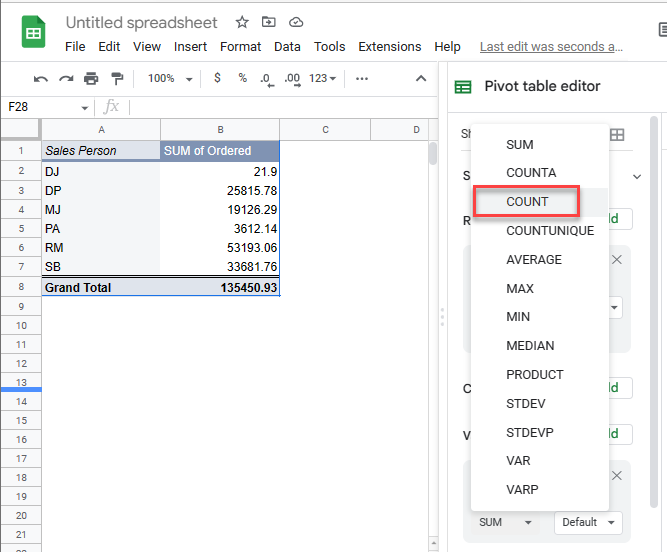This screenshot has width=667, height=552.
Task: Collapse the toolbar with the up chevron
Action: point(421,79)
